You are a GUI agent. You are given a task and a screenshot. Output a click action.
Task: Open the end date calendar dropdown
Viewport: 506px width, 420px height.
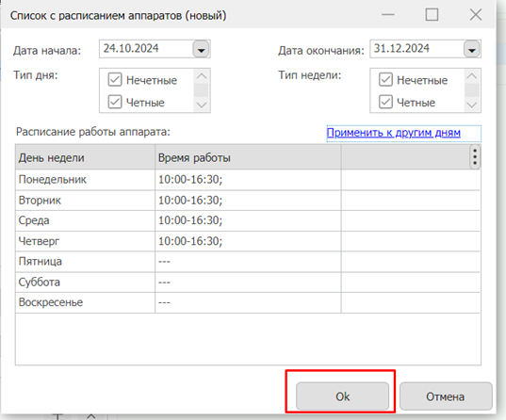coord(472,49)
